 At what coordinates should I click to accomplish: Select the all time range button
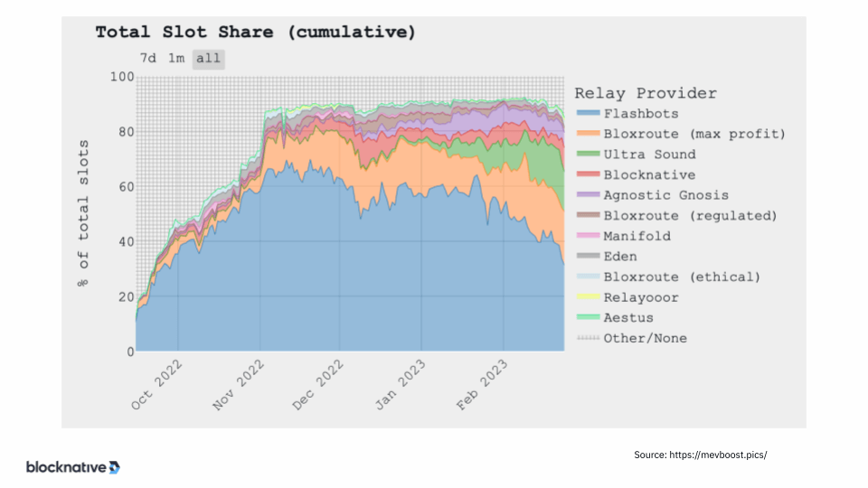(208, 59)
